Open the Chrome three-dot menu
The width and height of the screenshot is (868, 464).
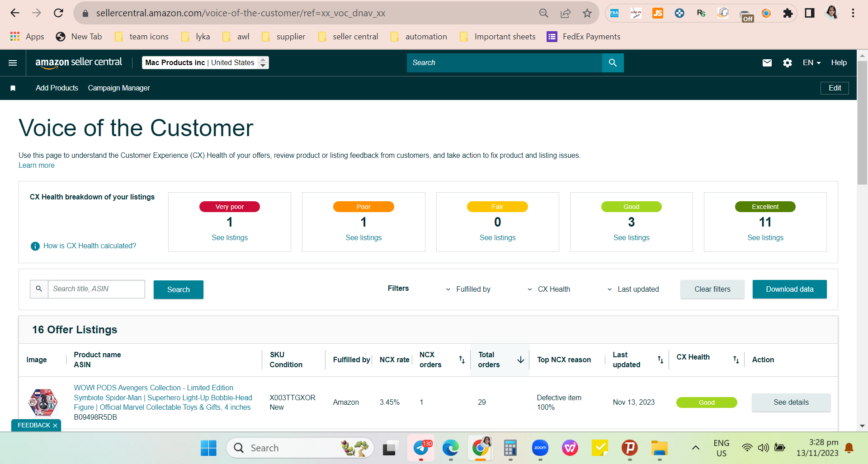853,13
